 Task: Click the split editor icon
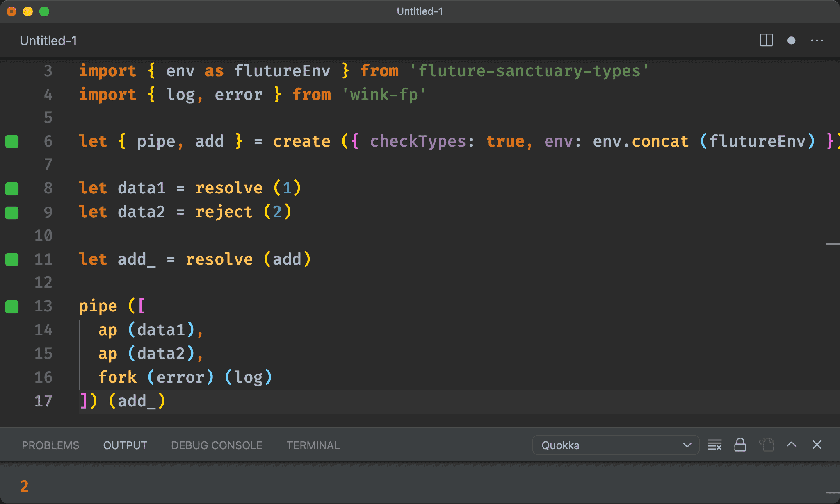coord(766,41)
